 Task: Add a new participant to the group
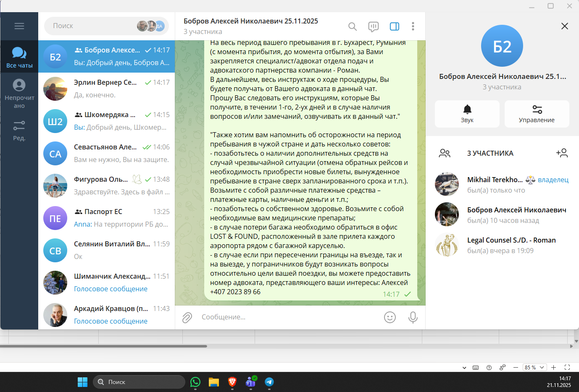562,153
